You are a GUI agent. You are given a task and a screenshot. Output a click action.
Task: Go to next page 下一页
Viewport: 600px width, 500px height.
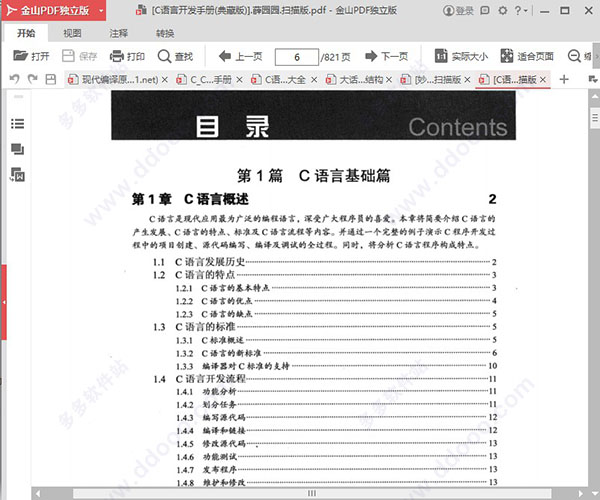[386, 57]
